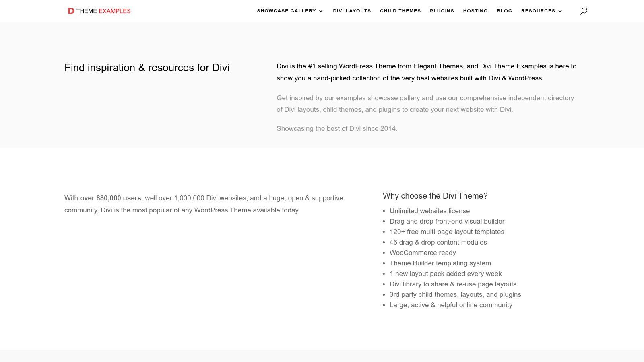Click the red D logo icon
The height and width of the screenshot is (362, 644).
coord(70,11)
